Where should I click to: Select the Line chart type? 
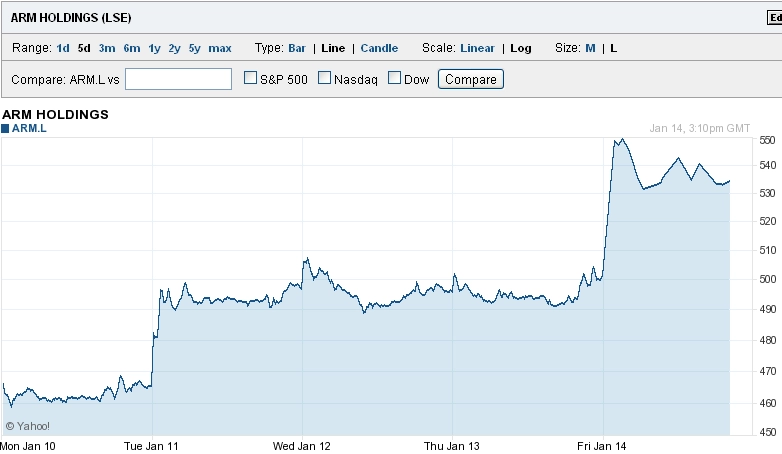click(x=333, y=48)
